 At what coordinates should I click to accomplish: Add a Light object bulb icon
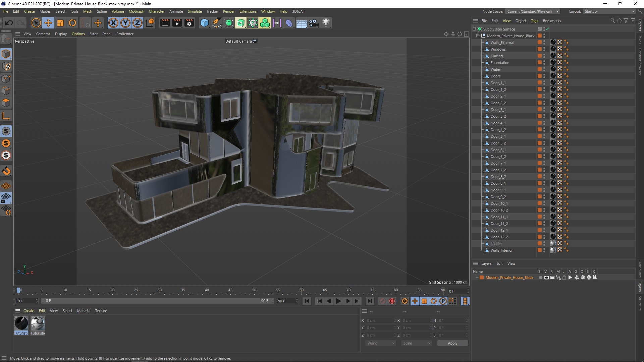pyautogui.click(x=326, y=23)
